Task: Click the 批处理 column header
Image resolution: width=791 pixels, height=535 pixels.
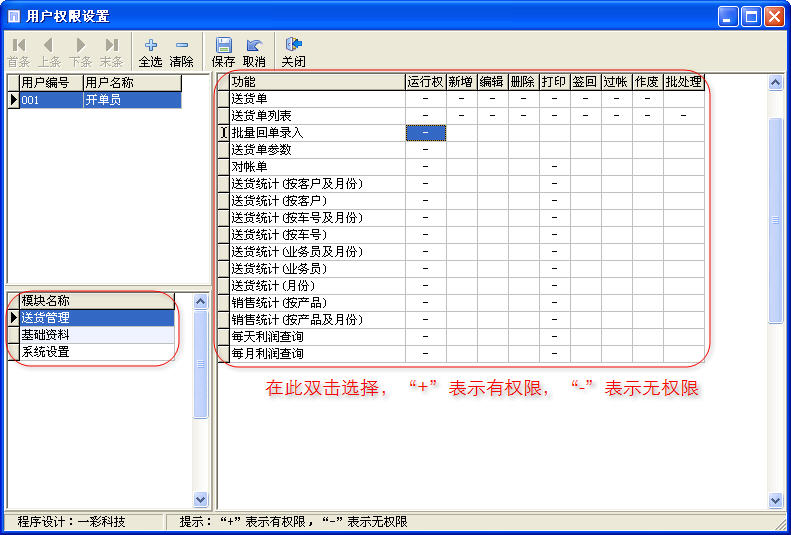Action: click(684, 82)
